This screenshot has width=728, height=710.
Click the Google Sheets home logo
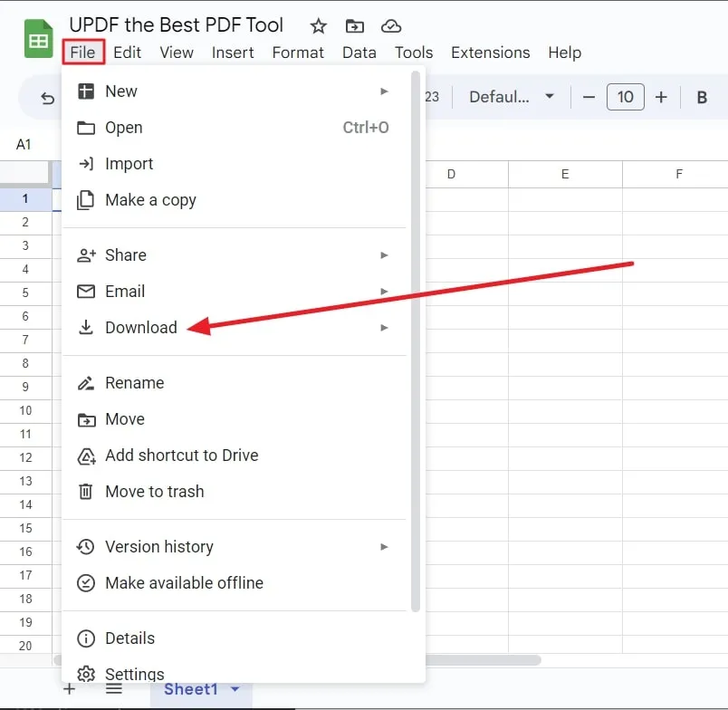coord(39,39)
